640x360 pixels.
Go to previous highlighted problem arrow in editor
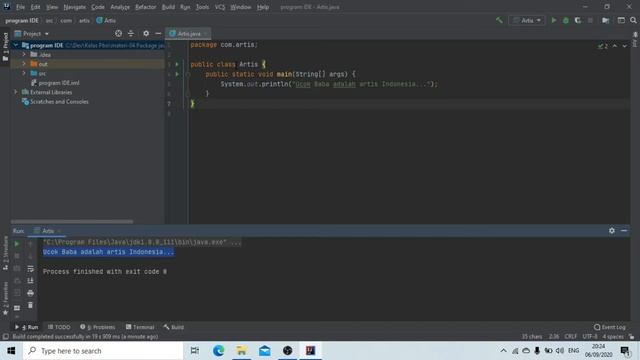(615, 46)
